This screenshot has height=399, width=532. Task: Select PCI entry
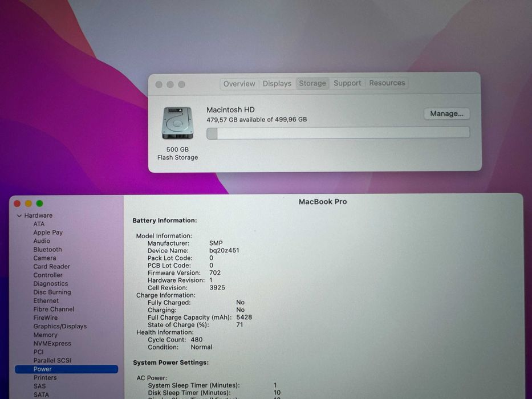tap(38, 352)
